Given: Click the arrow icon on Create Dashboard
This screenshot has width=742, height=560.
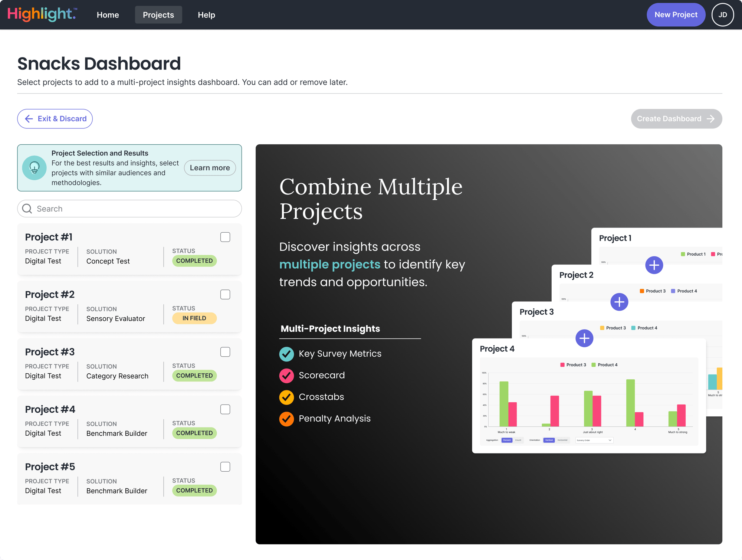Looking at the screenshot, I should tap(710, 119).
